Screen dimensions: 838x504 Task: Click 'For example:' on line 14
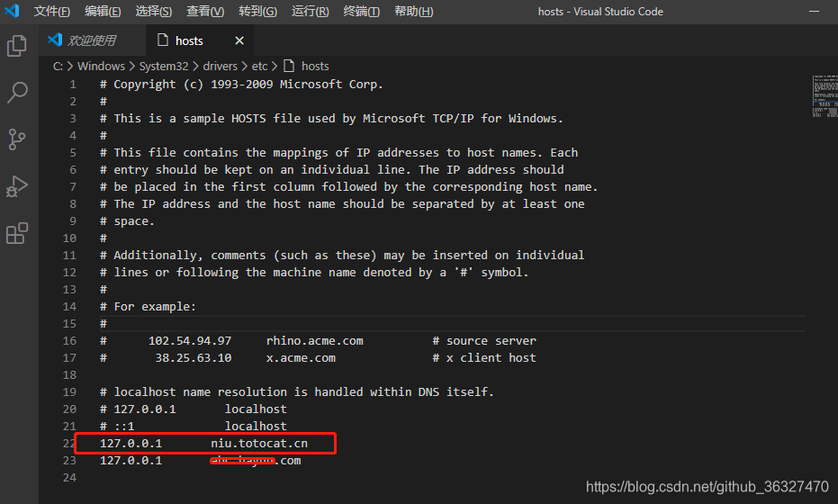pos(155,307)
